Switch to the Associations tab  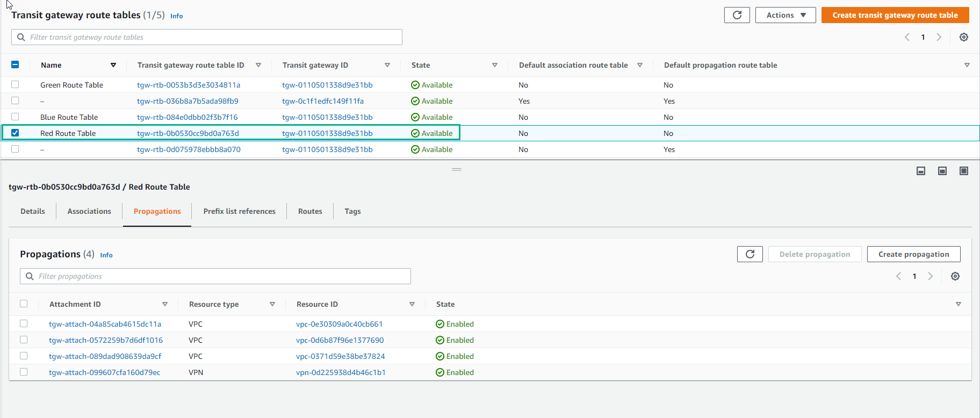pyautogui.click(x=89, y=211)
